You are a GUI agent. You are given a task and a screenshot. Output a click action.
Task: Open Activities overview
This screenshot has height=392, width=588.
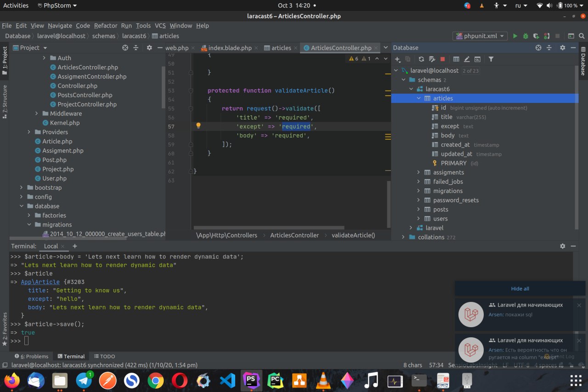coord(16,6)
